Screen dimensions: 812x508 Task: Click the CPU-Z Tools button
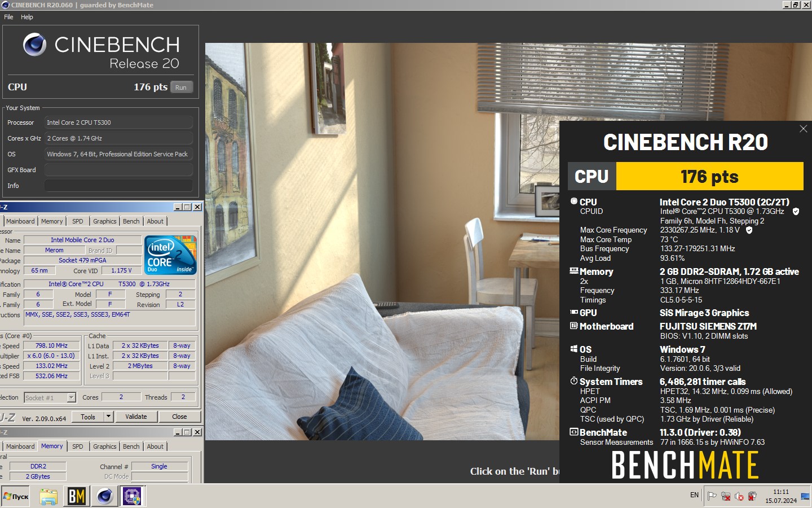point(88,417)
